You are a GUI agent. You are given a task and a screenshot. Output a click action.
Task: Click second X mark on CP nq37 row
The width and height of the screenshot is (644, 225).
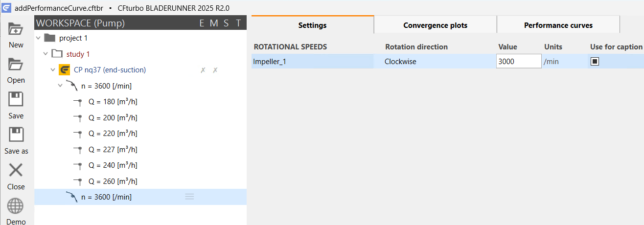click(x=215, y=70)
